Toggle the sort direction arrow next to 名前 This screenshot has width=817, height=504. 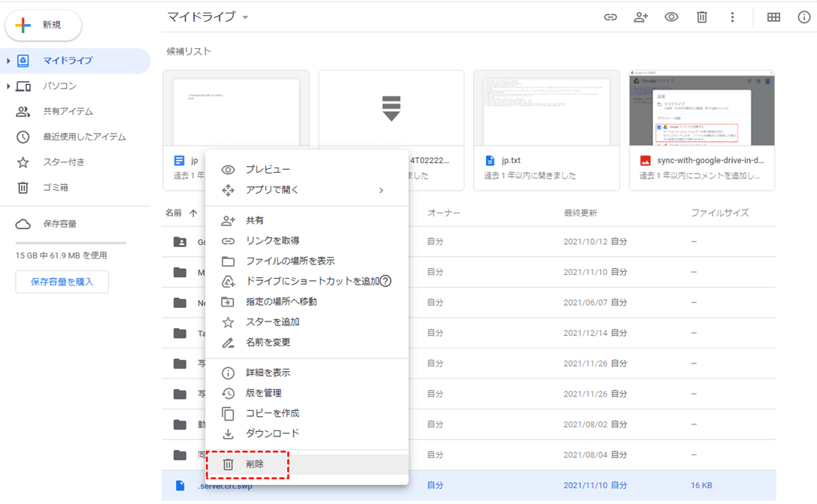click(193, 213)
